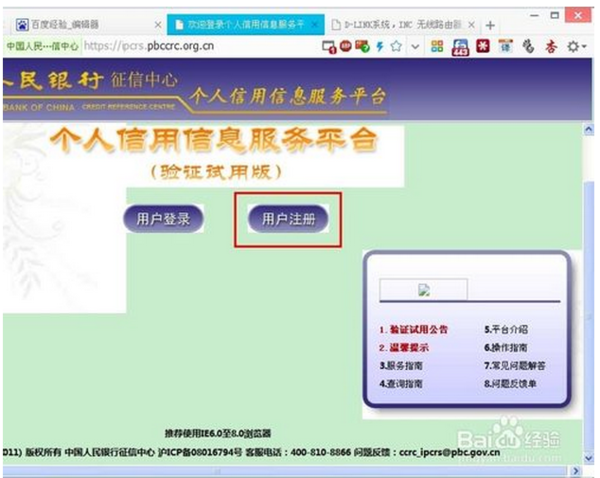This screenshot has width=600, height=478.
Task: Click the blue lightning bolt icon
Action: 380,46
